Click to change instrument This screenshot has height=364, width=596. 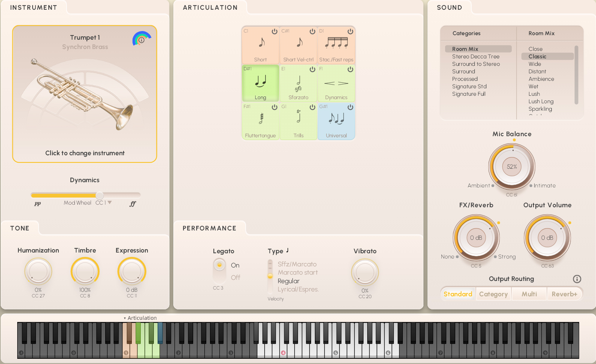[85, 153]
